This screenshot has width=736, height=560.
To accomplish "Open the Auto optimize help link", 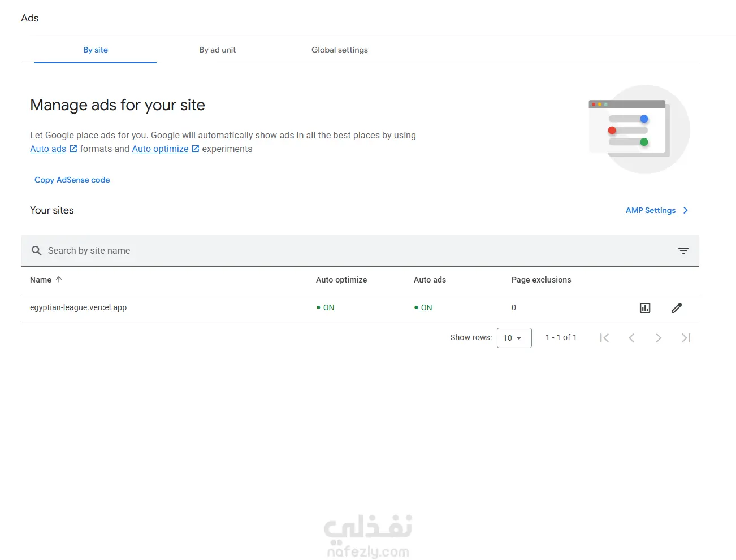I will [160, 149].
